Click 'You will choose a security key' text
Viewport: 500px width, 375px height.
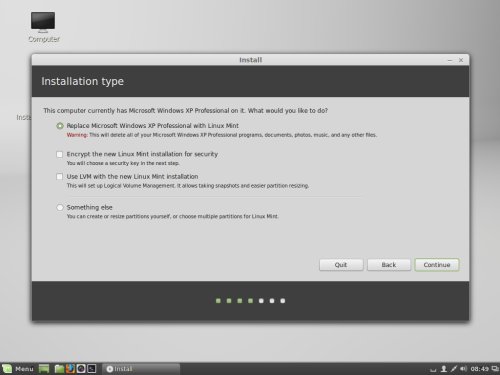(x=123, y=163)
